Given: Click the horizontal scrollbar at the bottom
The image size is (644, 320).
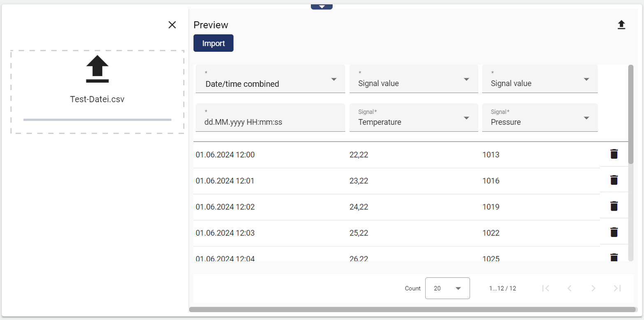Looking at the screenshot, I should pyautogui.click(x=412, y=309).
